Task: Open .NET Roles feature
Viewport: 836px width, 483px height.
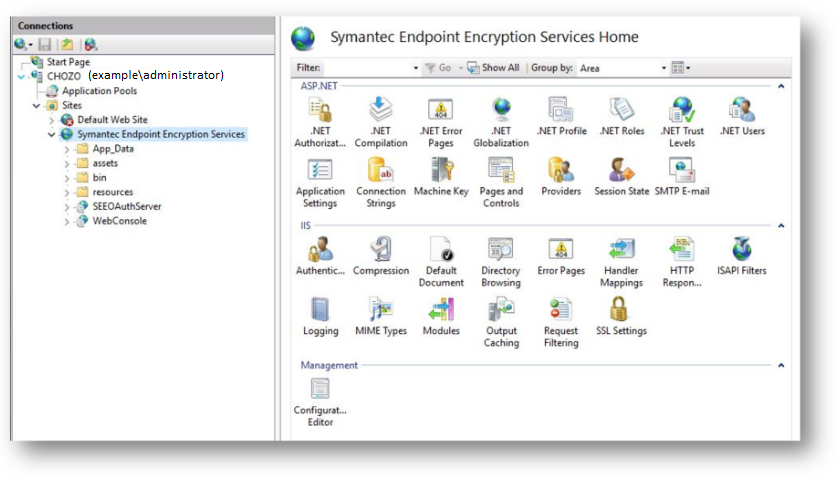Action: click(622, 116)
